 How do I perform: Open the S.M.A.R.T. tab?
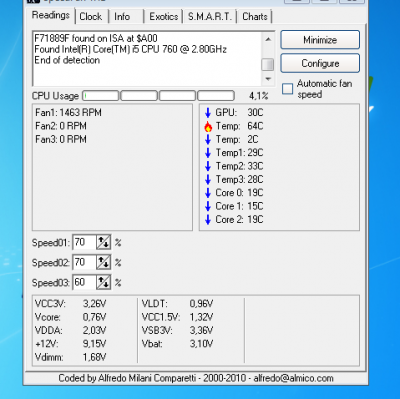click(x=210, y=17)
